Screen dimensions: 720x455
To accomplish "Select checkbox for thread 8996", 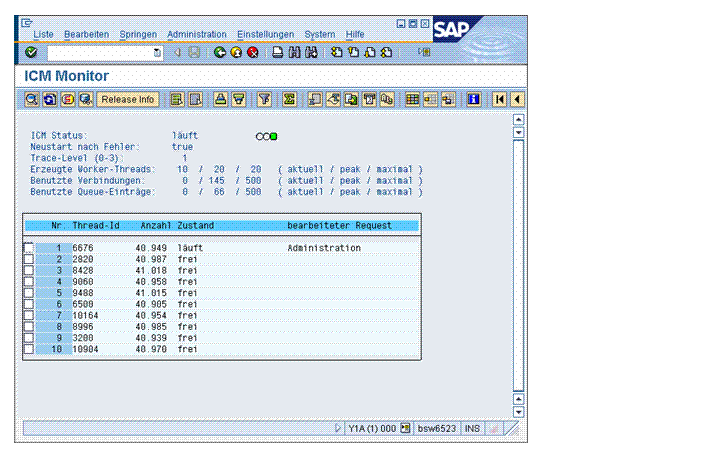I will coord(29,326).
